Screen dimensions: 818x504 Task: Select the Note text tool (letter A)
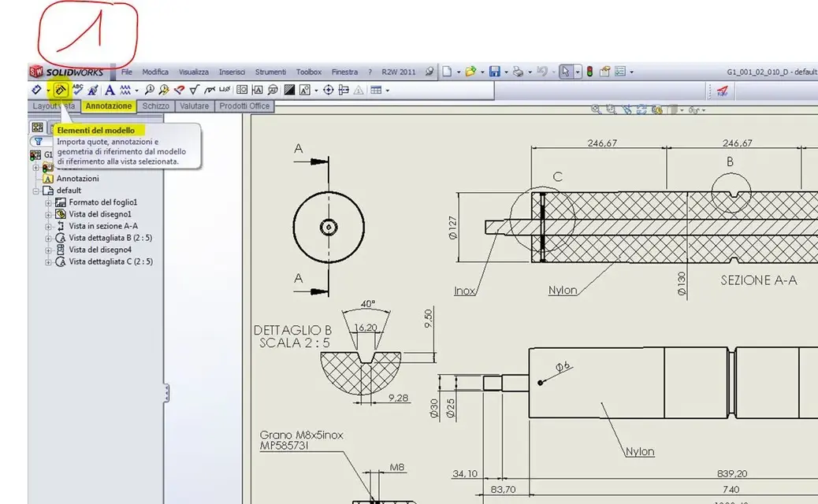click(110, 90)
